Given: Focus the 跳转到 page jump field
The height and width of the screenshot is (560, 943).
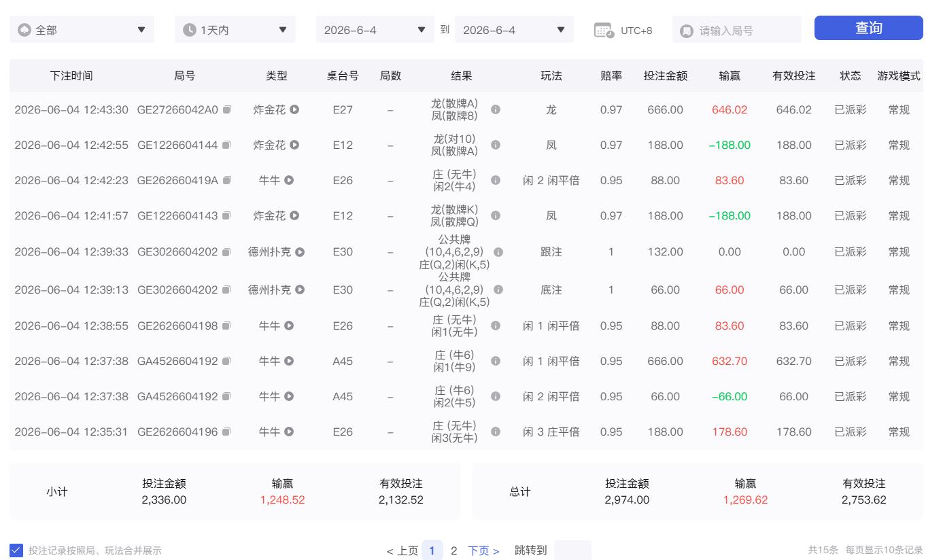Looking at the screenshot, I should [x=572, y=550].
